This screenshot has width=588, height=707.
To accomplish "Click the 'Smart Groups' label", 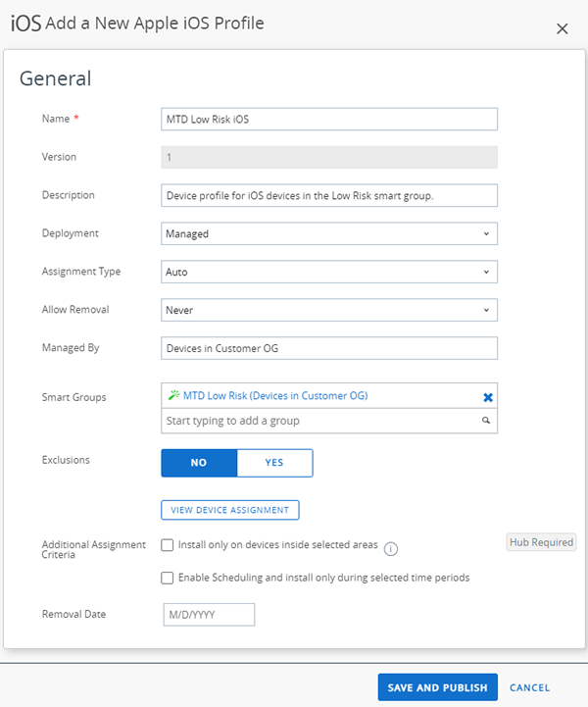I will point(73,397).
